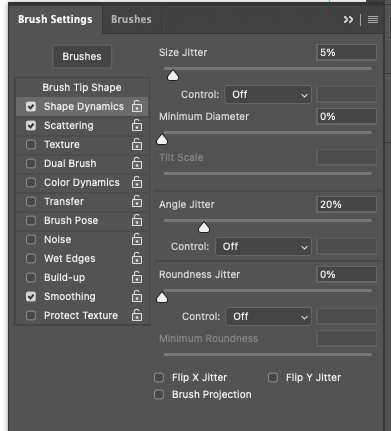Check the Brush Projection option
Screen dimensions: 391x431
159,395
